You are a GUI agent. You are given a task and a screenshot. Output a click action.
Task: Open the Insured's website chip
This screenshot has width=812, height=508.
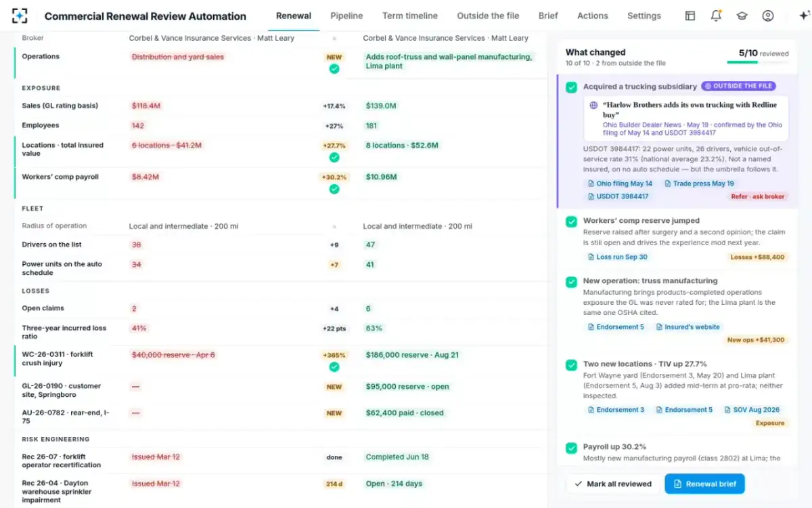(687, 327)
